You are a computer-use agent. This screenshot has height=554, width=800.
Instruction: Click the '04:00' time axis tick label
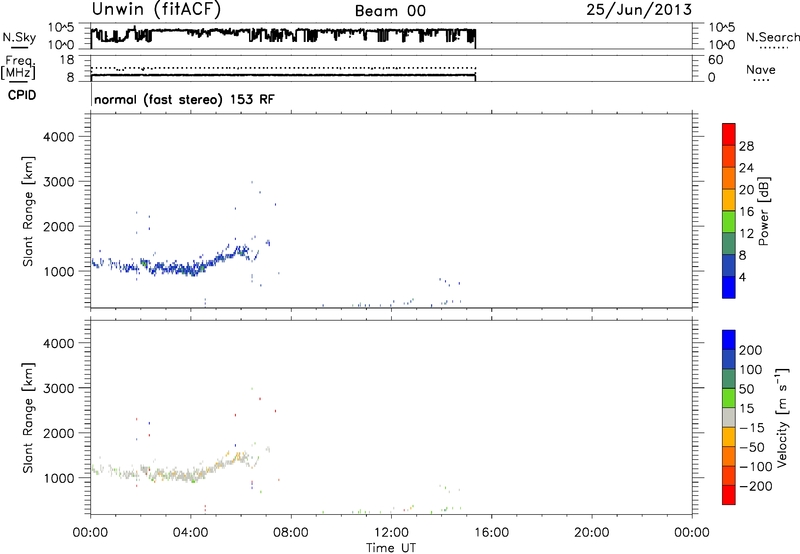coord(190,533)
